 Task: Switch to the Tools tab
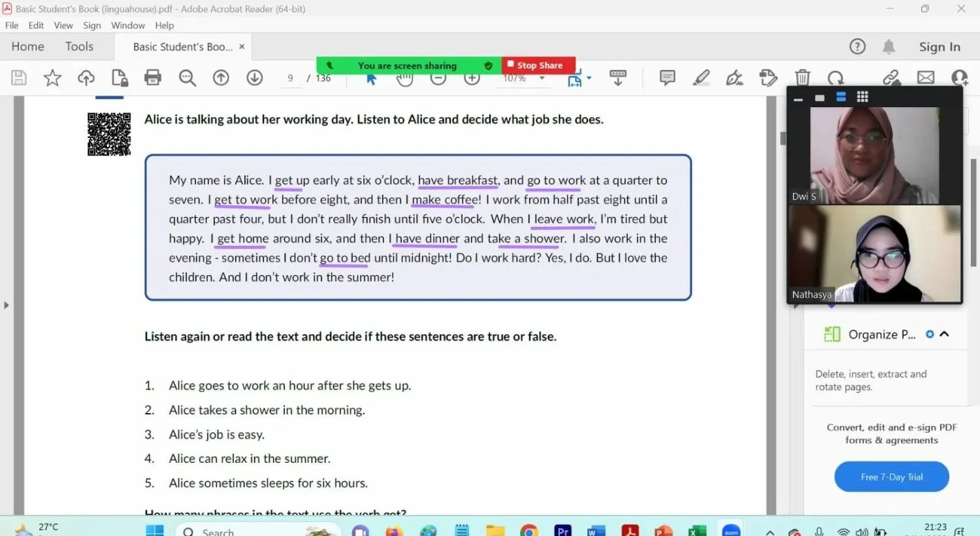[x=79, y=46]
